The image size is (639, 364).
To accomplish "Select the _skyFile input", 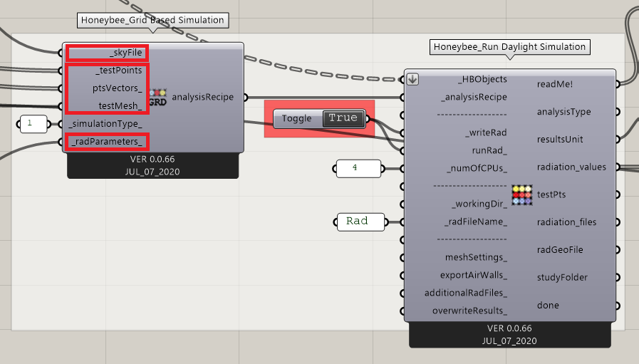I will (x=126, y=53).
